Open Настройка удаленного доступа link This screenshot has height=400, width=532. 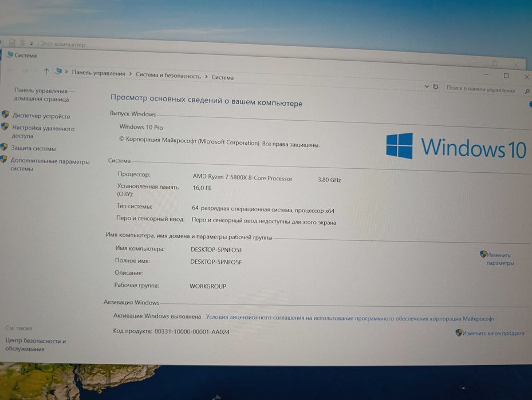[43, 132]
